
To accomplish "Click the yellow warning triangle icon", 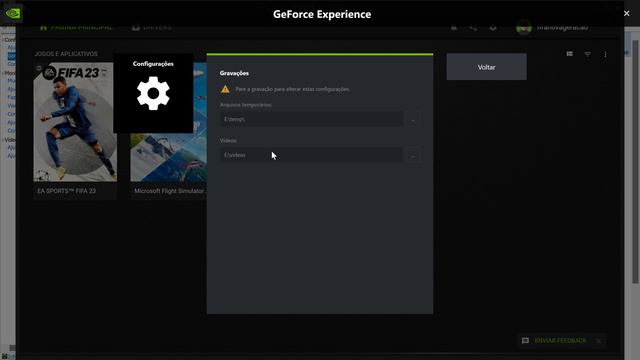I will tap(225, 89).
